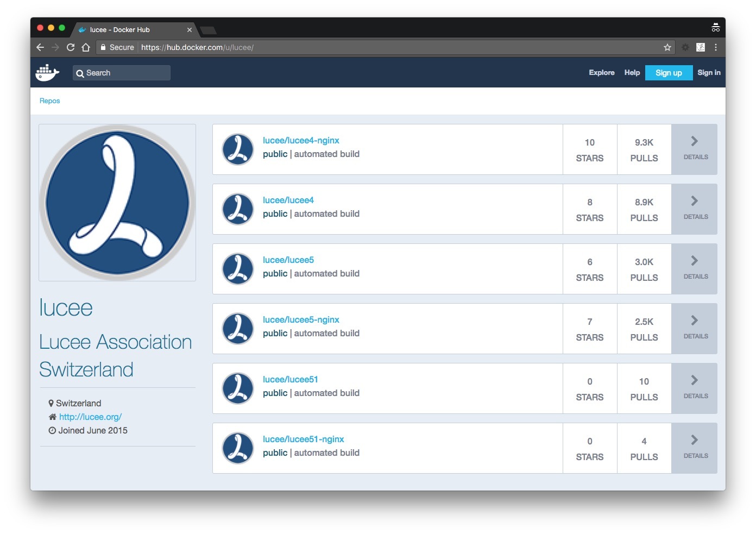Open a new browser tab
756x534 pixels.
(x=209, y=30)
